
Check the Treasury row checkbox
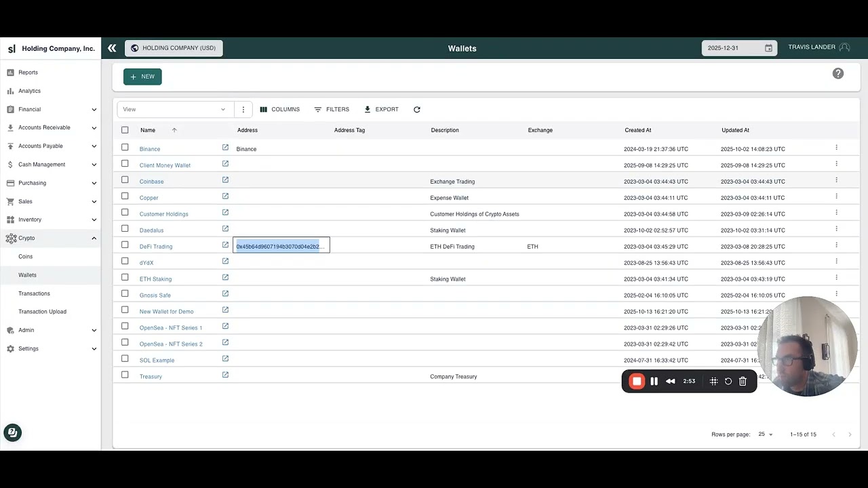tap(125, 375)
